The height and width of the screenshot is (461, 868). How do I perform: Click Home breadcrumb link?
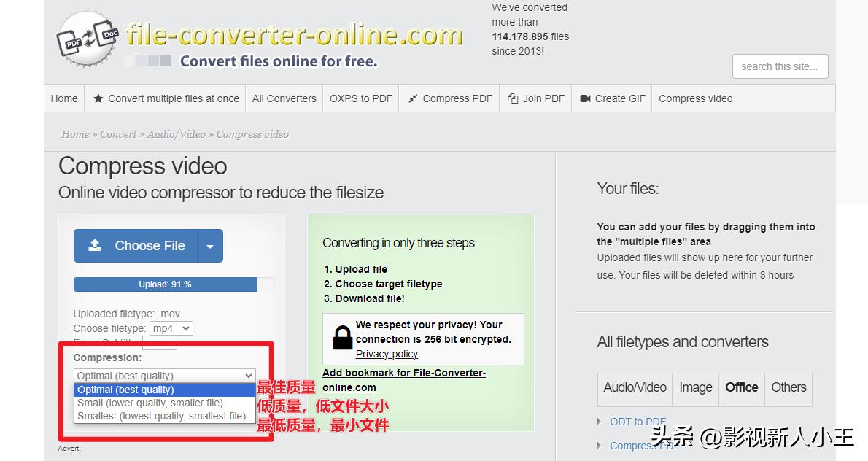point(75,134)
